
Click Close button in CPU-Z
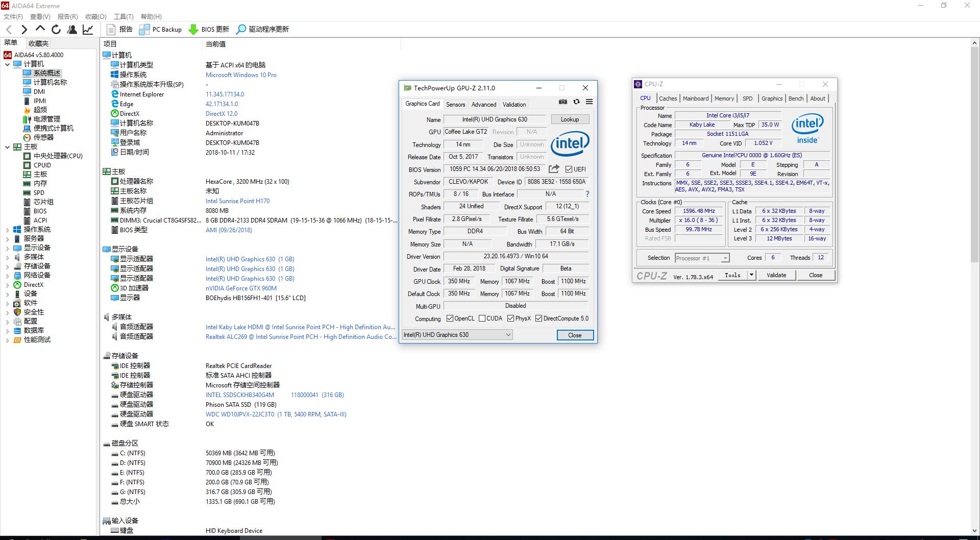(x=816, y=275)
